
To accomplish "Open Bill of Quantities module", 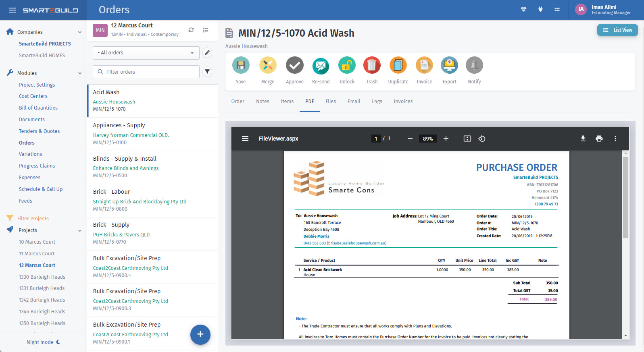I will [38, 108].
